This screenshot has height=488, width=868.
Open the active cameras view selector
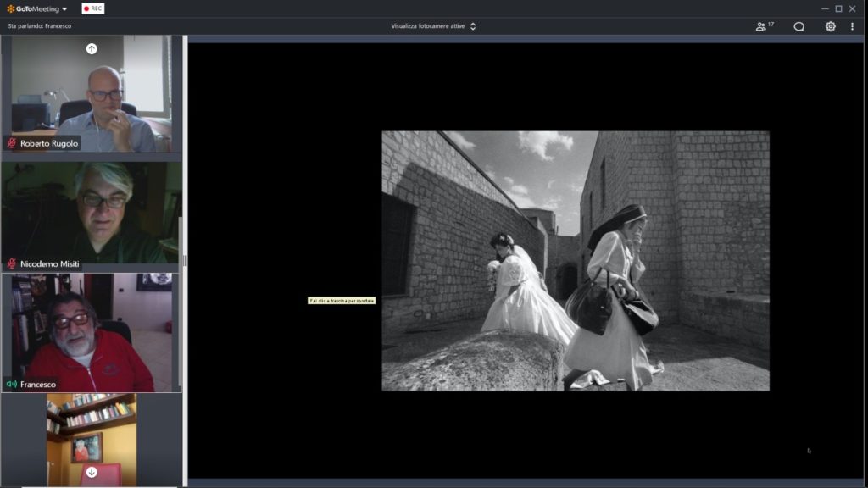pyautogui.click(x=433, y=26)
